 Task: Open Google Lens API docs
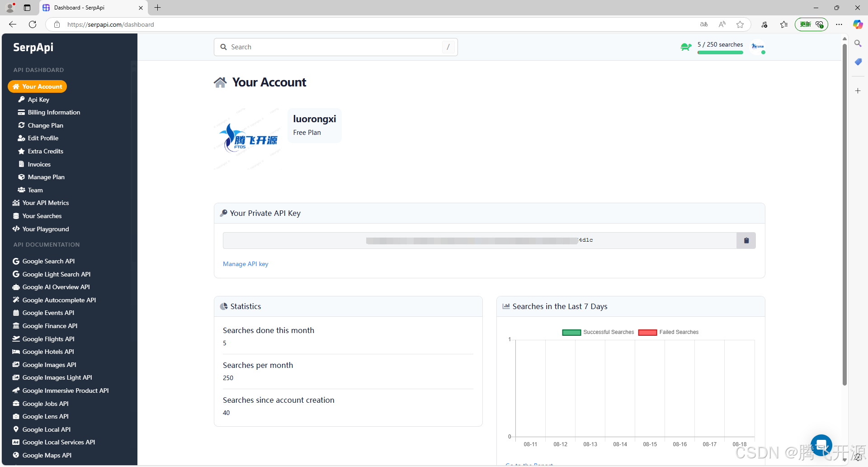(x=41, y=416)
